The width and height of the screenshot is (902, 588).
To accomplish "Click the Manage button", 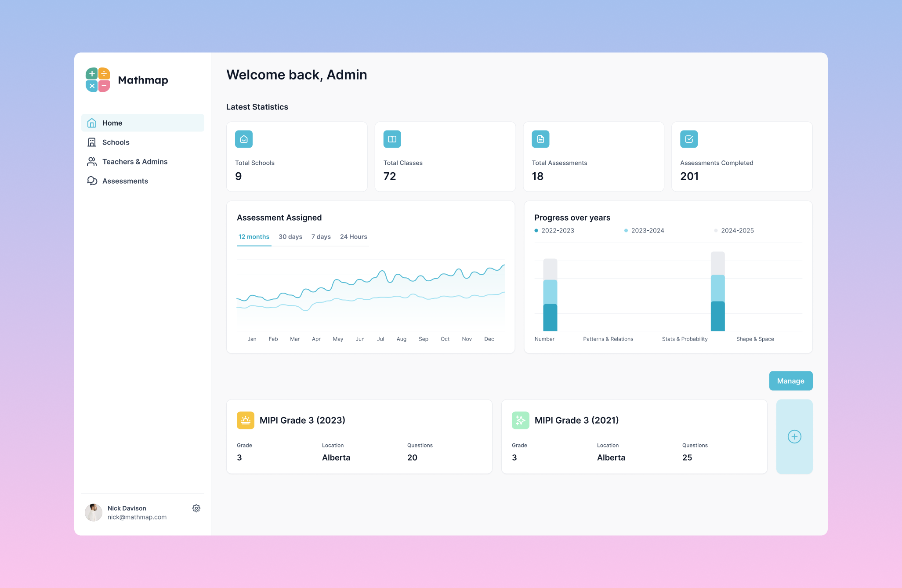I will [x=791, y=381].
